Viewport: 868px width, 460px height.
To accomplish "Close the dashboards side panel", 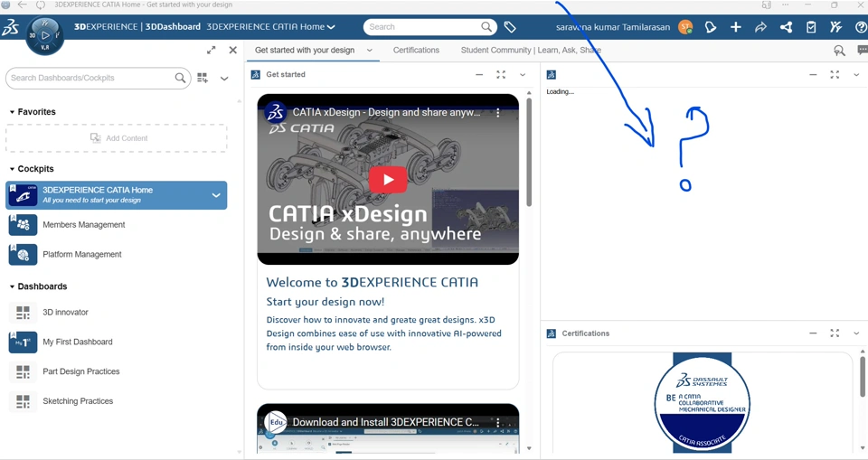I will (x=233, y=50).
